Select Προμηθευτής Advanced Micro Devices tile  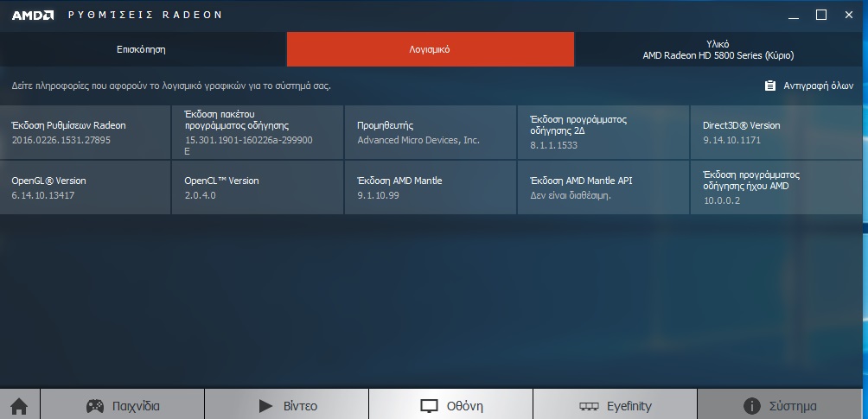431,132
